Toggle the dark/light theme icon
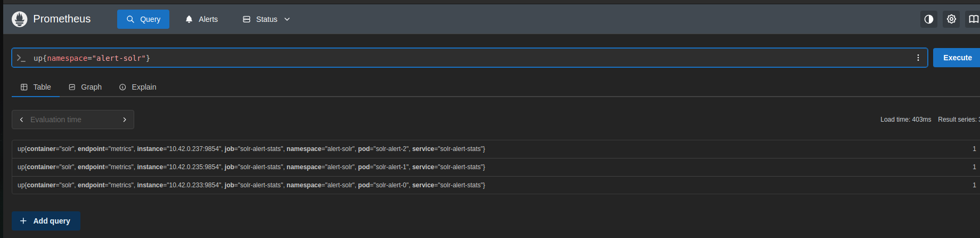 pos(929,19)
